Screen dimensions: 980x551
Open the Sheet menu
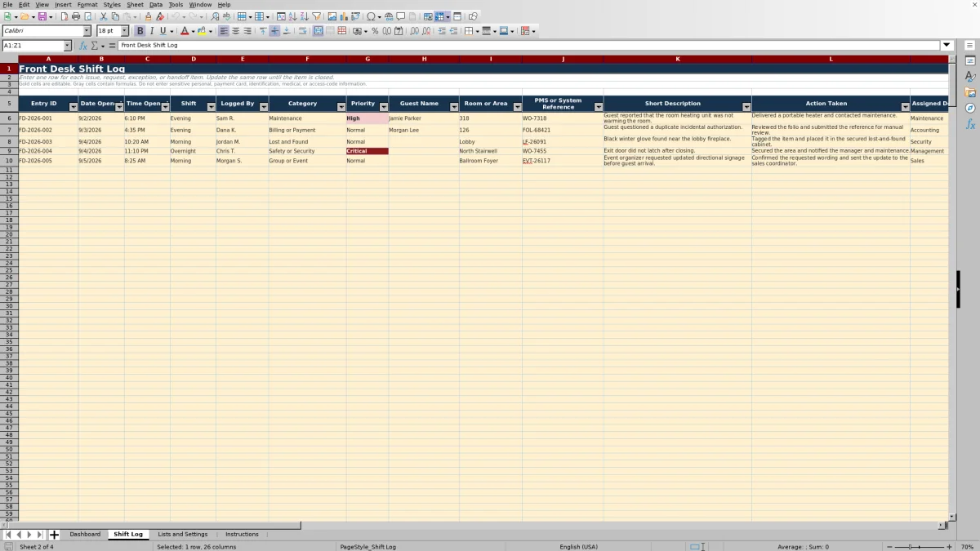[x=135, y=5]
